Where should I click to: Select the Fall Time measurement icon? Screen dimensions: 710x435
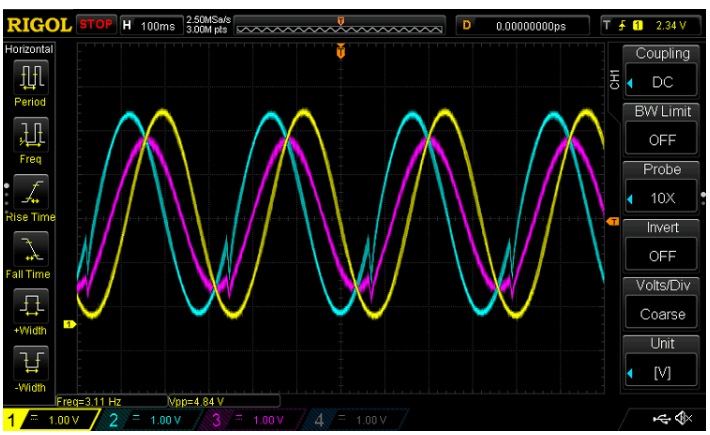coord(29,249)
